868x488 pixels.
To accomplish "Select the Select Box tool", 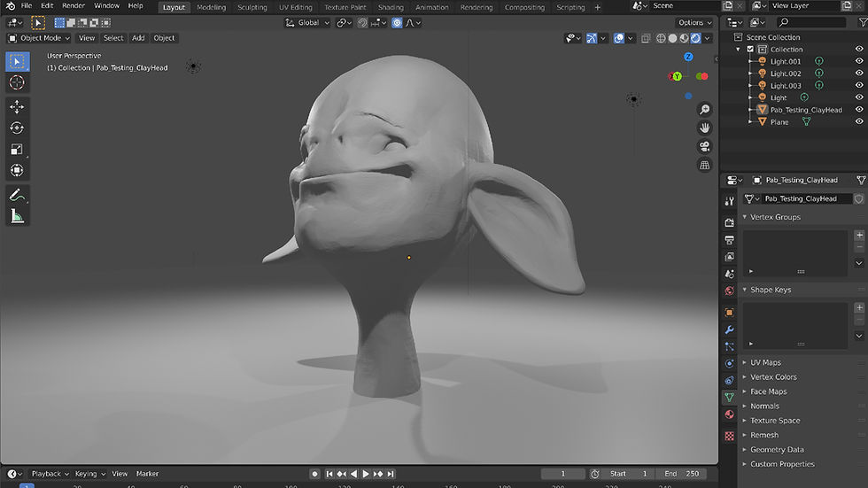I will [17, 61].
